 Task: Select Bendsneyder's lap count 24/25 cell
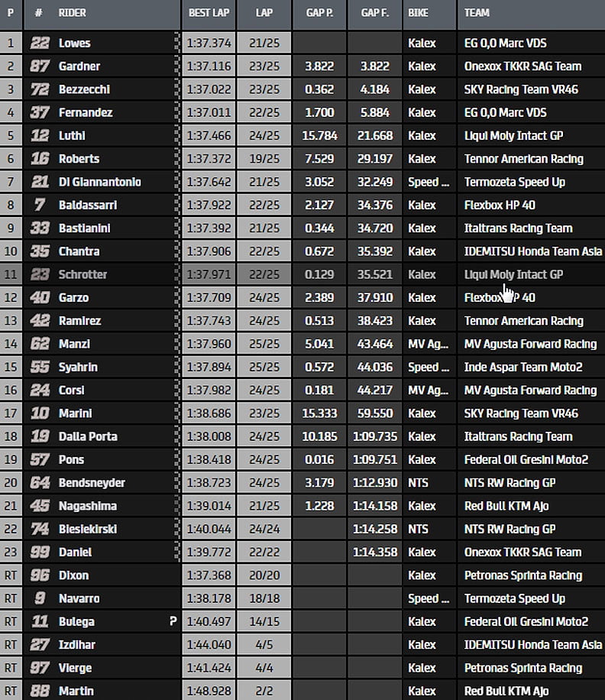(263, 483)
